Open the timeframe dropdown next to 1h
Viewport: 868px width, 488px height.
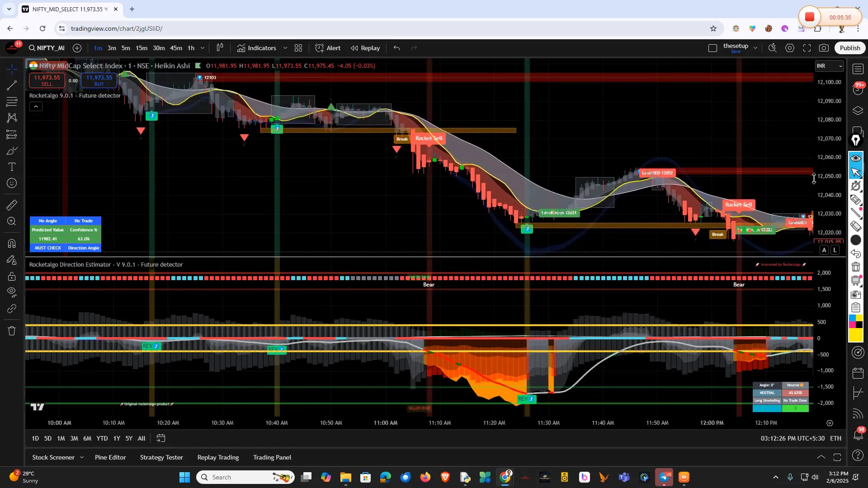click(x=203, y=48)
